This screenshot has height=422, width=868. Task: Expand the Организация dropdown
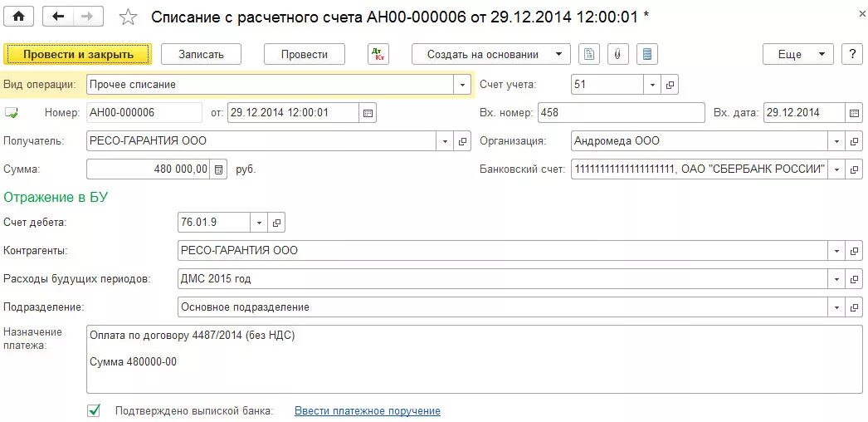(x=836, y=141)
